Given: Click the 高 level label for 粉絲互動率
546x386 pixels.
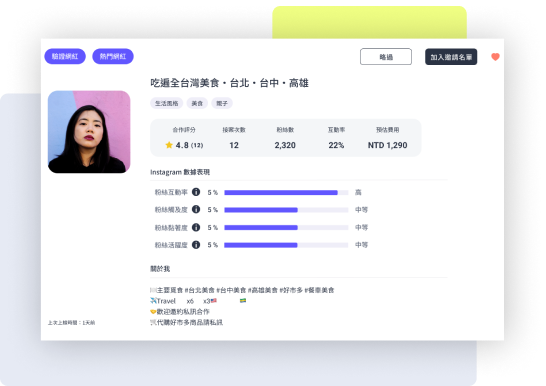Looking at the screenshot, I should 358,192.
